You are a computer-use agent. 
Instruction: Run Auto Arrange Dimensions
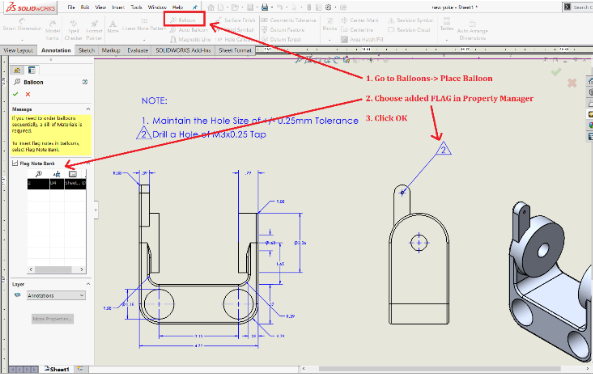pyautogui.click(x=472, y=31)
